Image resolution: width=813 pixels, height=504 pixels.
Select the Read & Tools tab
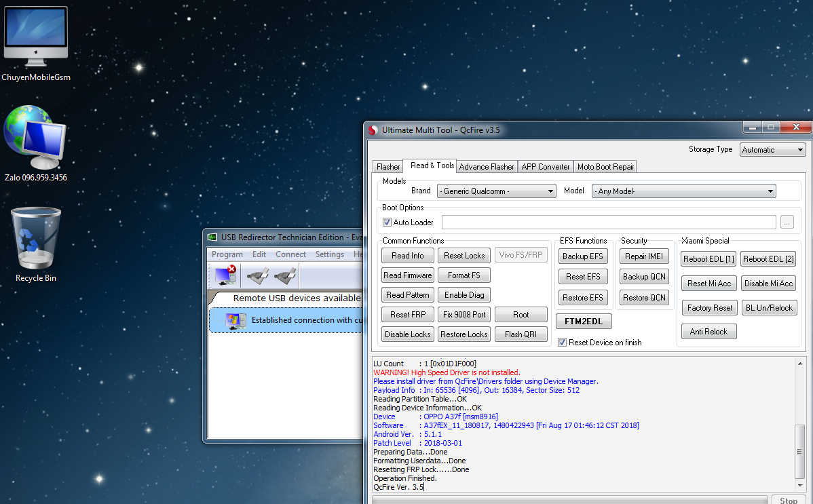432,166
